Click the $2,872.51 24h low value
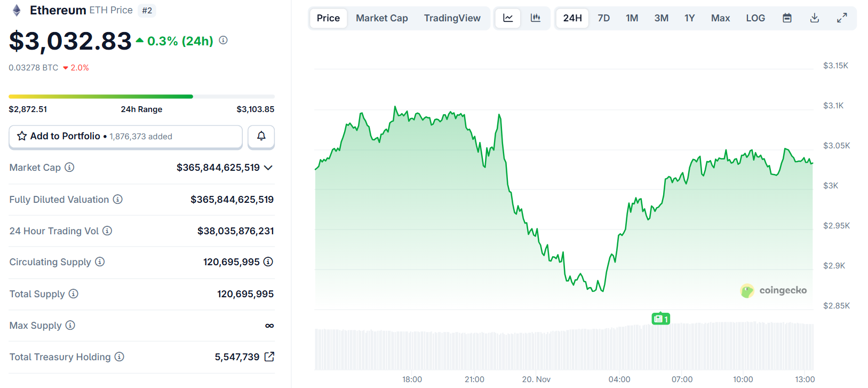 28,109
